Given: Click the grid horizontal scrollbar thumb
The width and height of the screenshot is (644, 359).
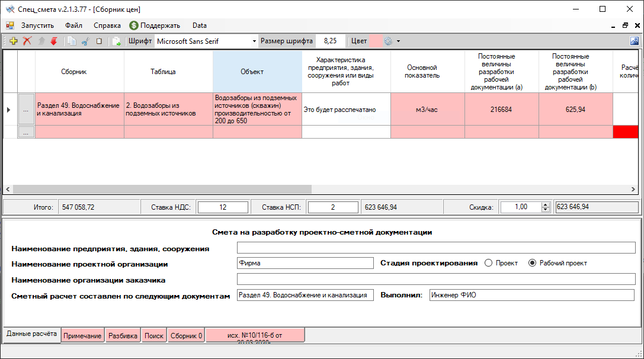Looking at the screenshot, I should (x=162, y=190).
